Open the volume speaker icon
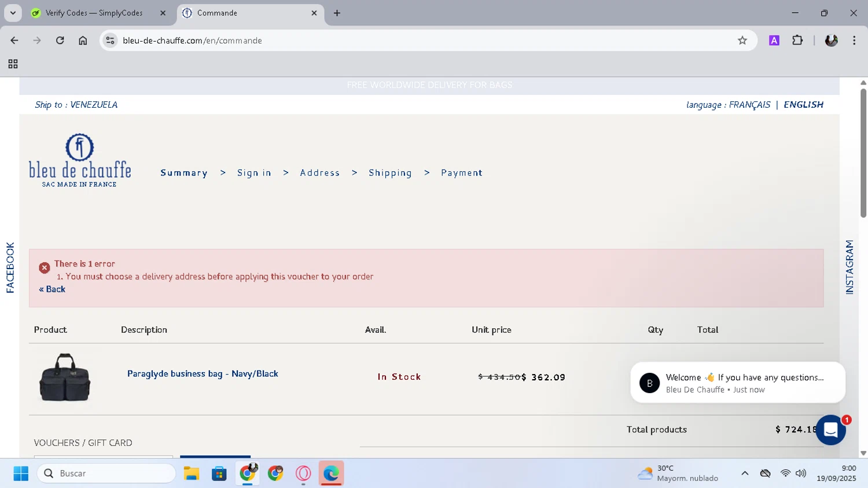Viewport: 868px width, 488px height. coord(801,474)
